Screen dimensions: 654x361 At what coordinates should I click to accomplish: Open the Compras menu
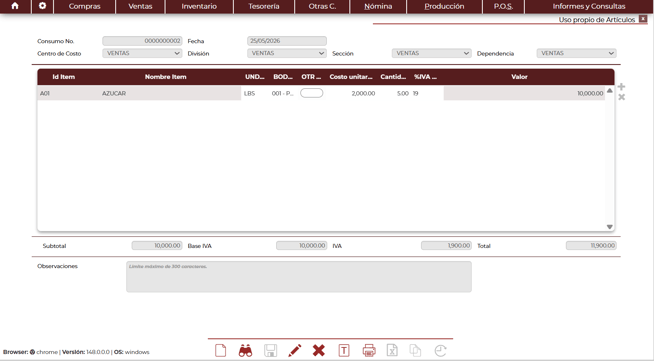coord(85,6)
